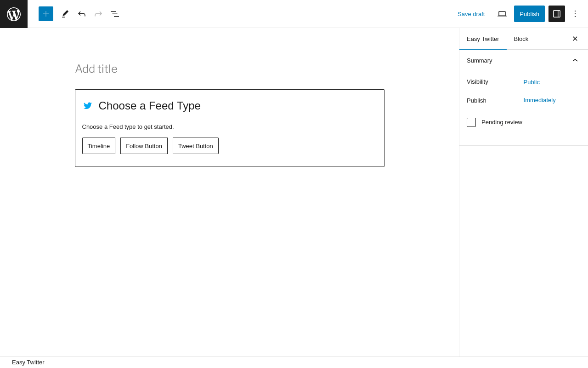The height and width of the screenshot is (368, 588).
Task: Switch to the Block tab
Action: [521, 39]
